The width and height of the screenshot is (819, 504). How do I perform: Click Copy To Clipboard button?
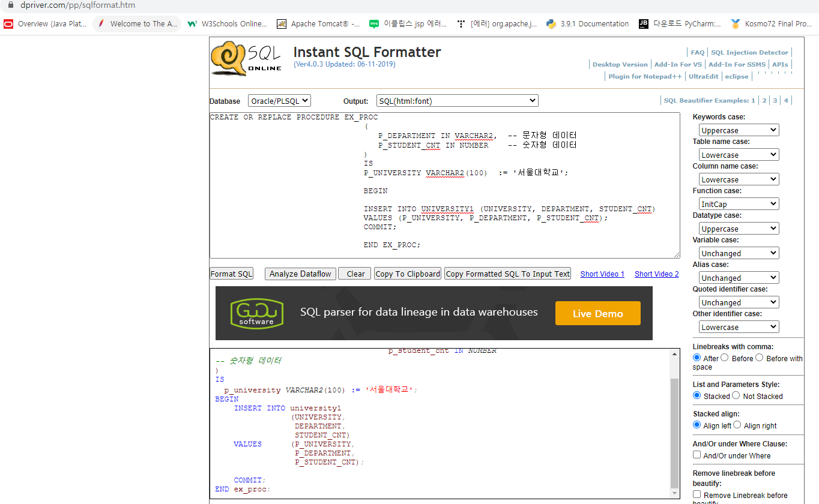tap(408, 274)
